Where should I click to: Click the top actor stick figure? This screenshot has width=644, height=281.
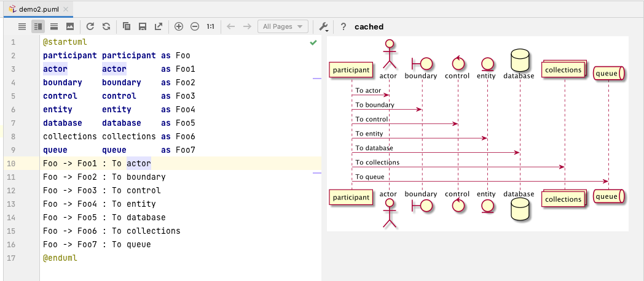pos(388,54)
